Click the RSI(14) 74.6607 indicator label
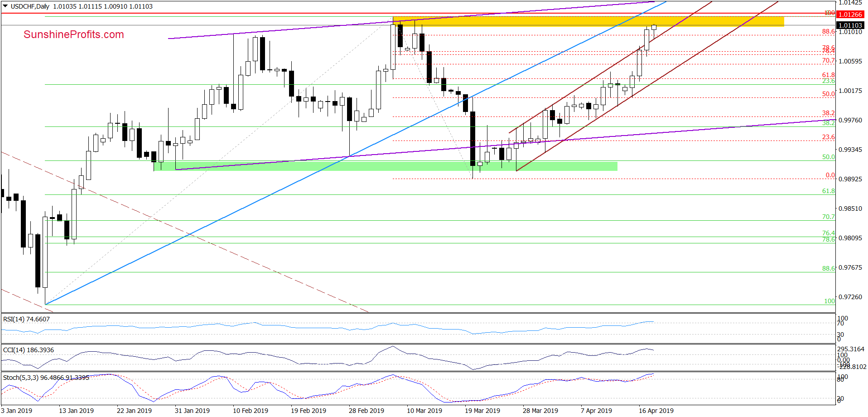 pyautogui.click(x=26, y=319)
